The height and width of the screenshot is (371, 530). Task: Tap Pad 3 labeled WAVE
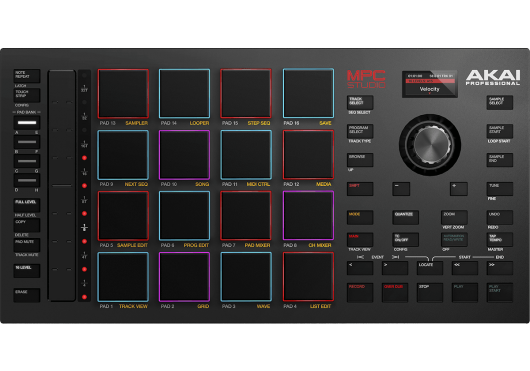pyautogui.click(x=246, y=277)
